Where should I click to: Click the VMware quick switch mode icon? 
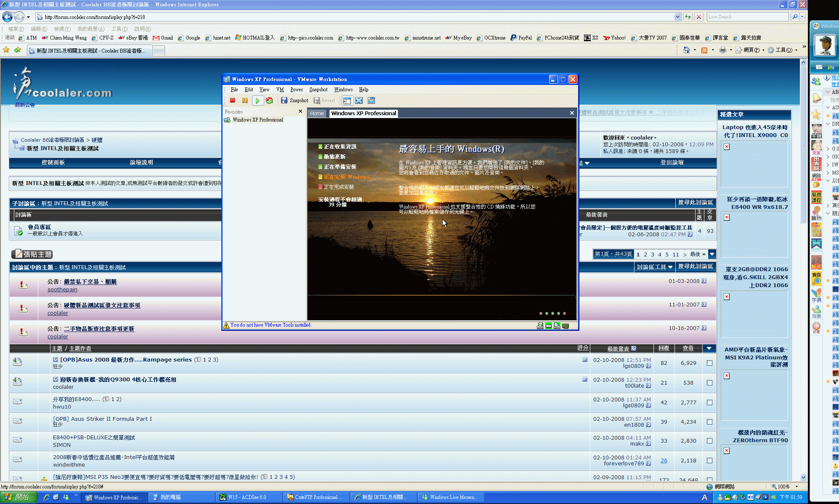(372, 100)
